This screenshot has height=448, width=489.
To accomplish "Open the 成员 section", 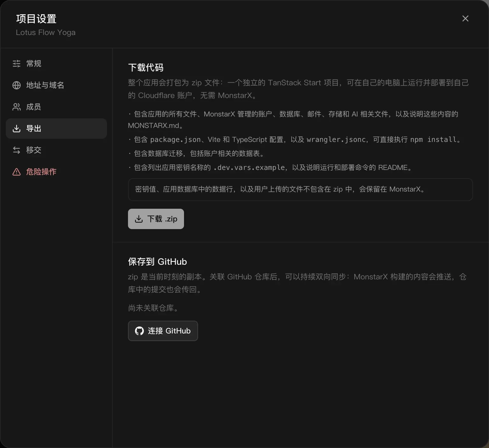I will pyautogui.click(x=56, y=107).
